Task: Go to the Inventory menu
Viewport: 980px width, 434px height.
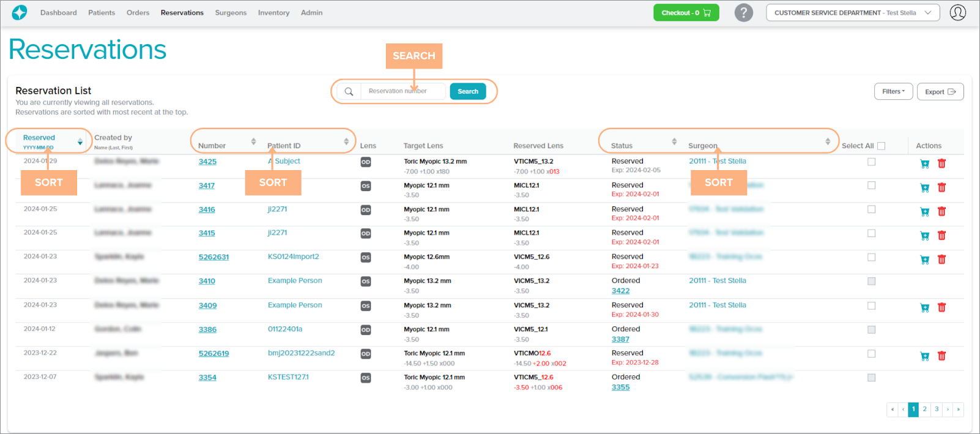Action: (273, 13)
